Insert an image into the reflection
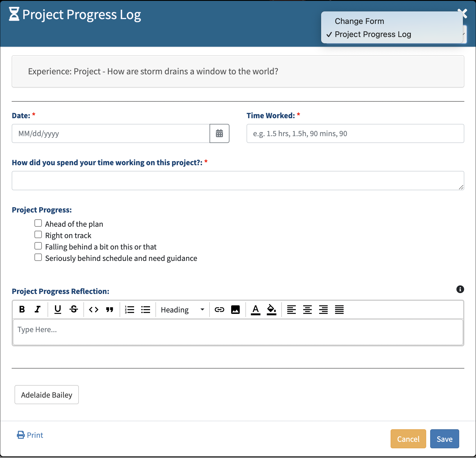This screenshot has width=476, height=458. (x=235, y=309)
